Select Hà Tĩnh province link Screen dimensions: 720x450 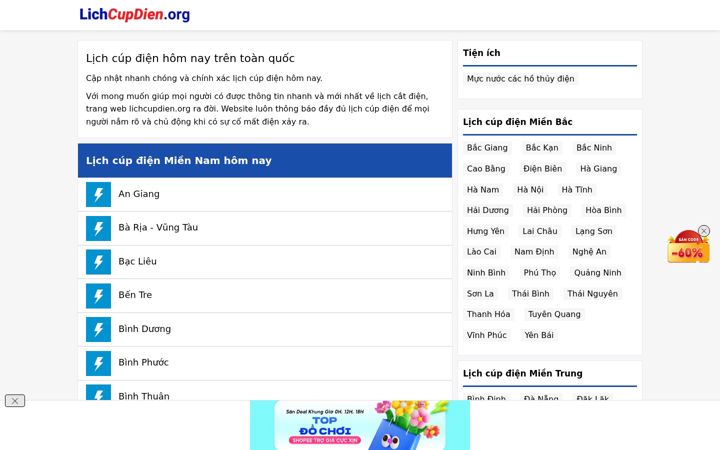click(577, 190)
